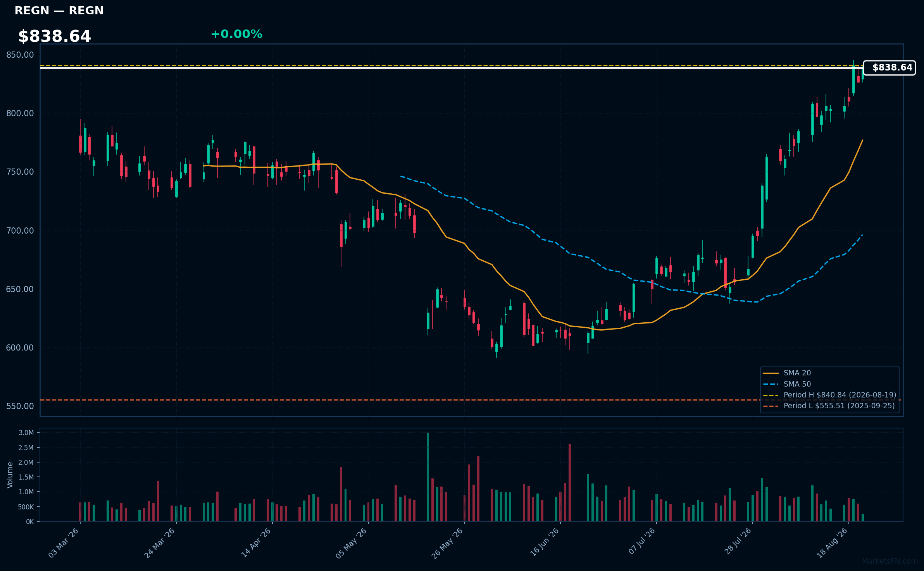The width and height of the screenshot is (924, 571).
Task: Click the 2.0M volume axis label
Action: click(26, 463)
